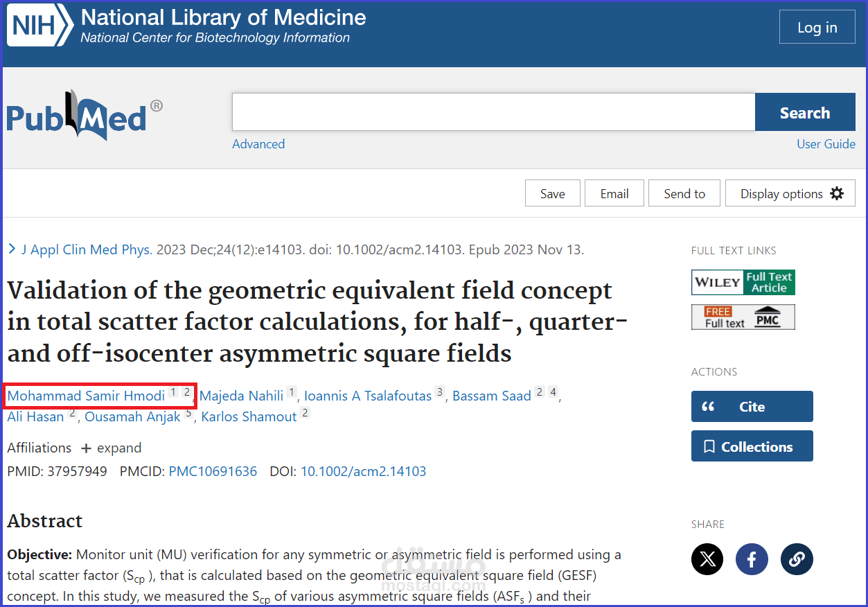Open the Advanced search link
The height and width of the screenshot is (607, 868).
(258, 144)
